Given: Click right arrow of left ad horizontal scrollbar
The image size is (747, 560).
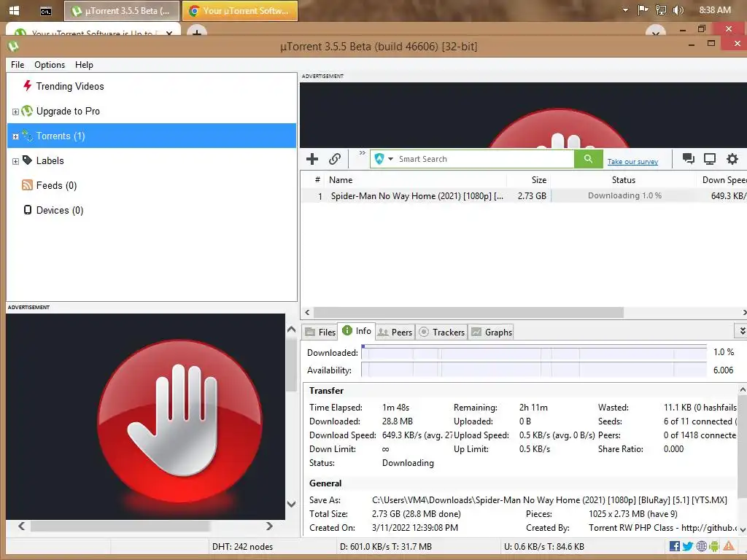Looking at the screenshot, I should coord(270,526).
